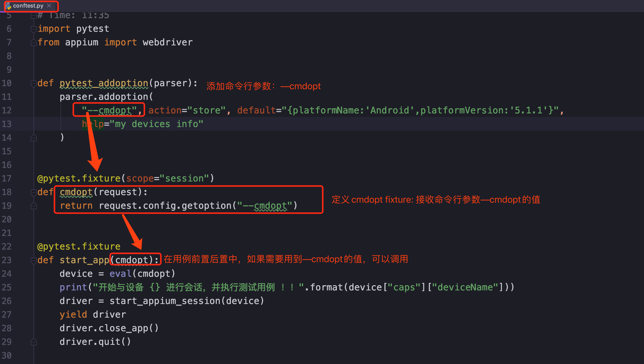Click the start_appium_session call on line 26
This screenshot has height=364, width=644.
click(x=165, y=301)
